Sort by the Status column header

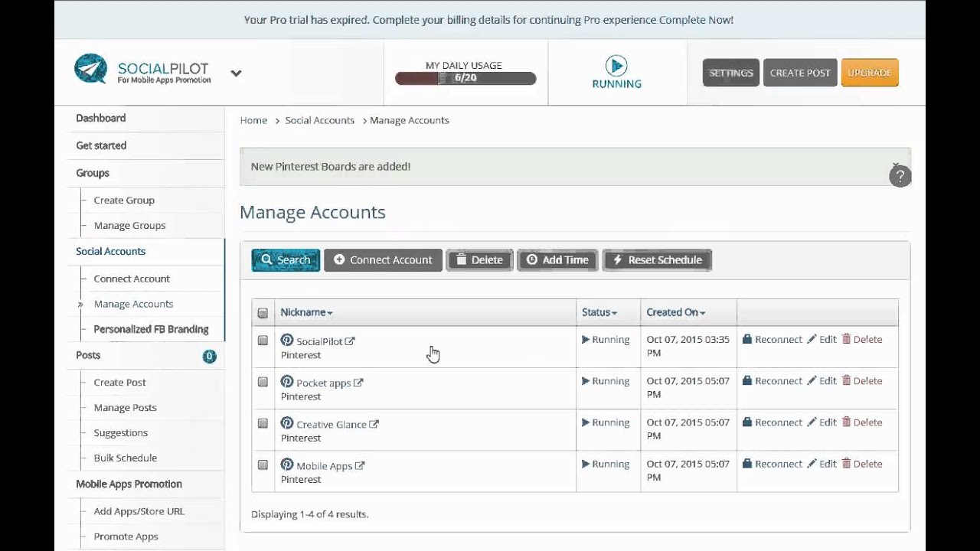click(x=599, y=312)
